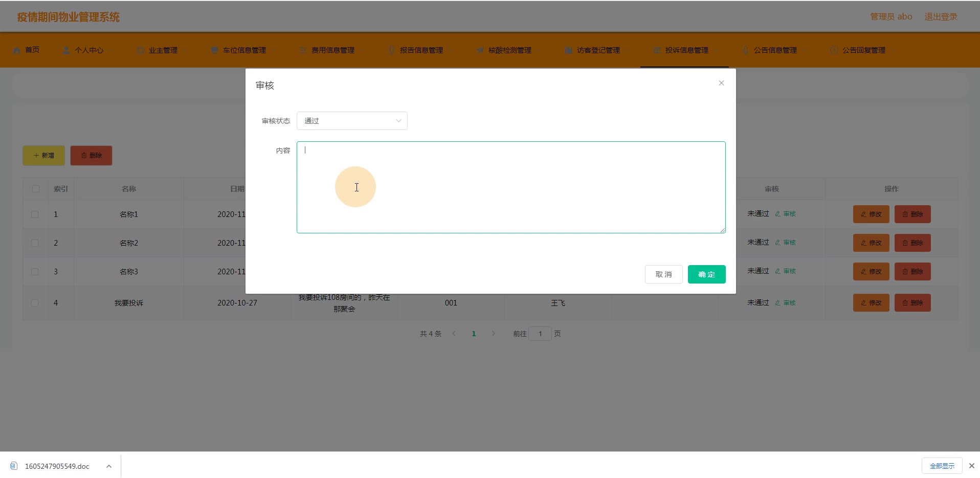The height and width of the screenshot is (478, 980).
Task: Click the icon beside 核酸检测管理
Action: [480, 50]
